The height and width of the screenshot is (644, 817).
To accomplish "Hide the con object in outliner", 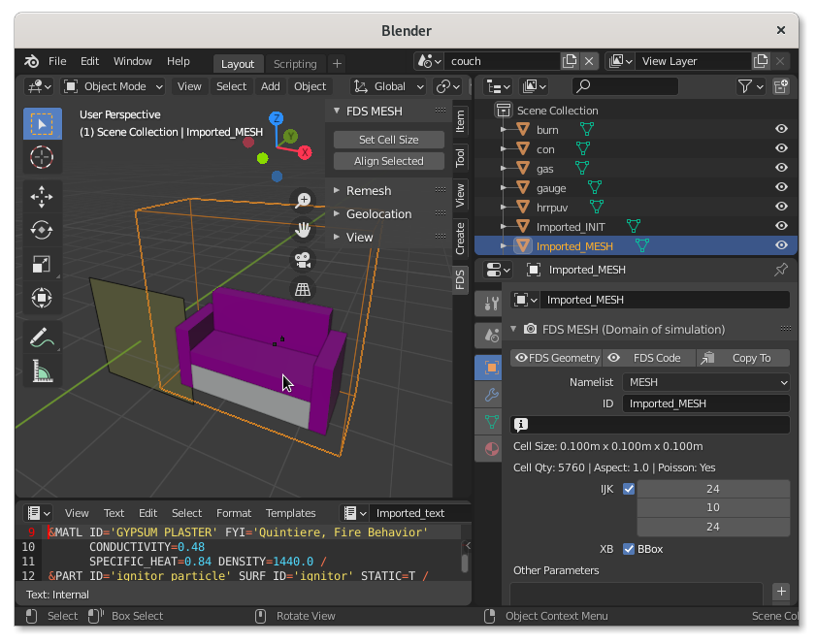I will point(780,148).
